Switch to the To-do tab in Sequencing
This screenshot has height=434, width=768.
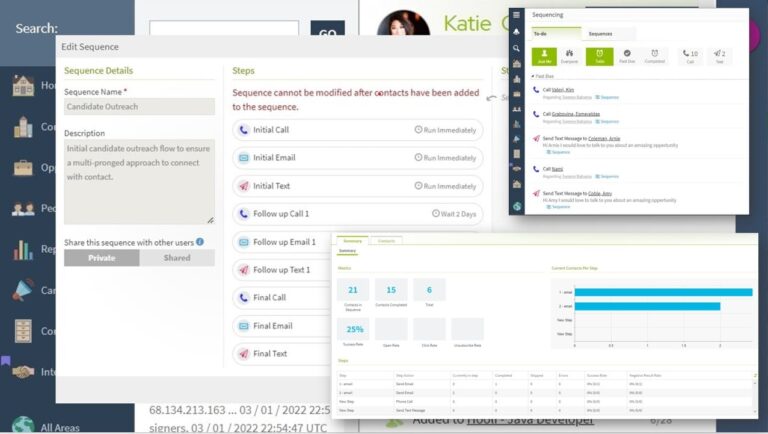tap(556, 34)
